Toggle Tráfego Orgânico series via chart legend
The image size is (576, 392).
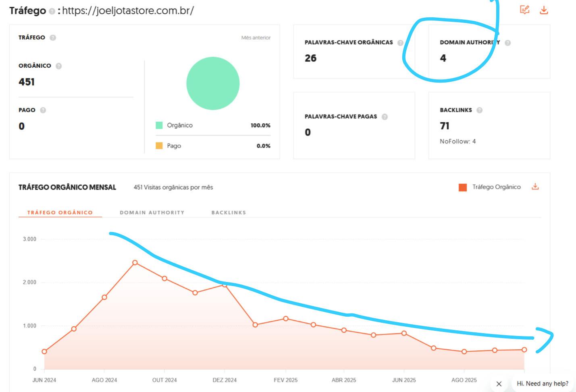tap(490, 187)
